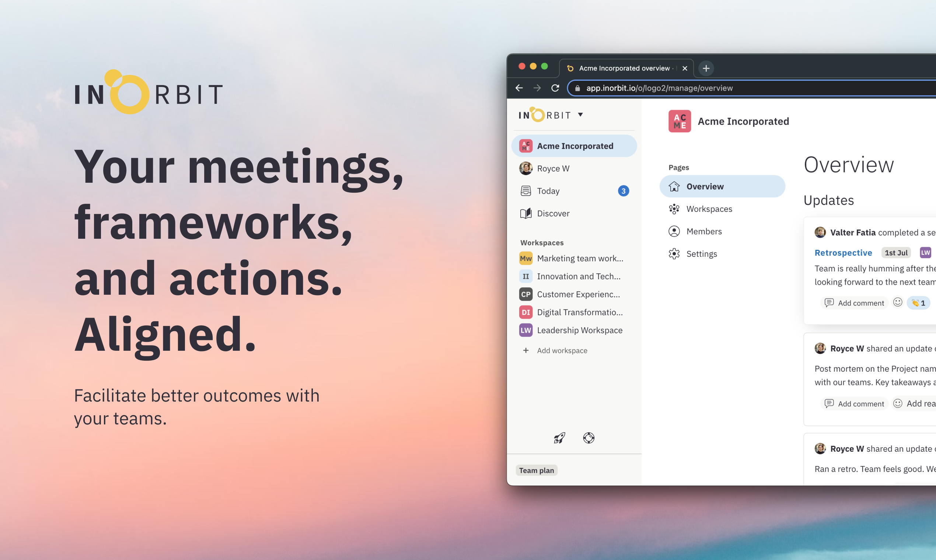The width and height of the screenshot is (936, 560).
Task: Click the II workspace badge icon
Action: point(526,276)
